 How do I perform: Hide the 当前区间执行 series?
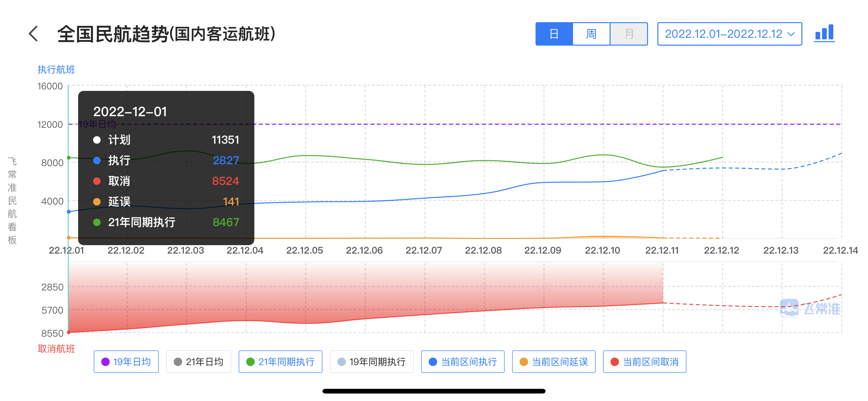click(x=463, y=362)
